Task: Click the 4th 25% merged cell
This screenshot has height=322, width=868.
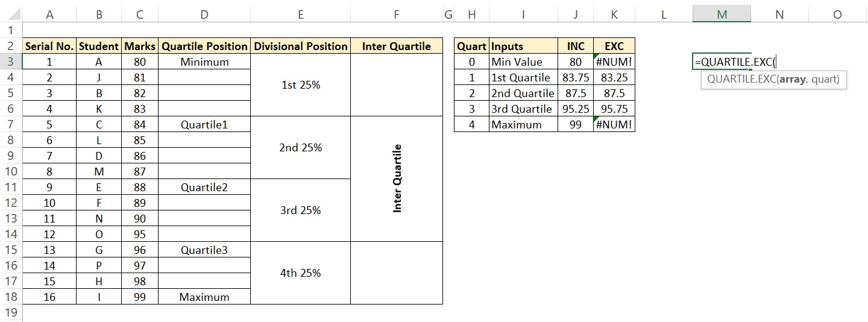Action: 301,273
